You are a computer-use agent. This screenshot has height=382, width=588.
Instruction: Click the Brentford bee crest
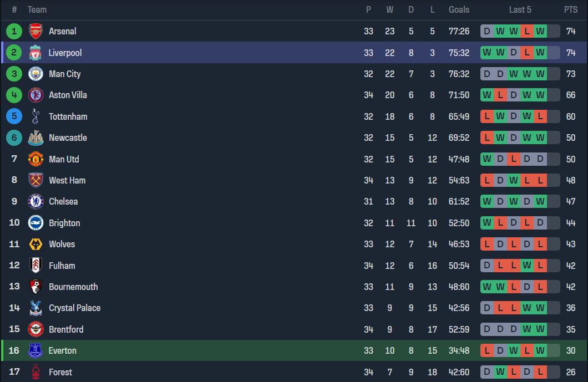click(x=36, y=329)
